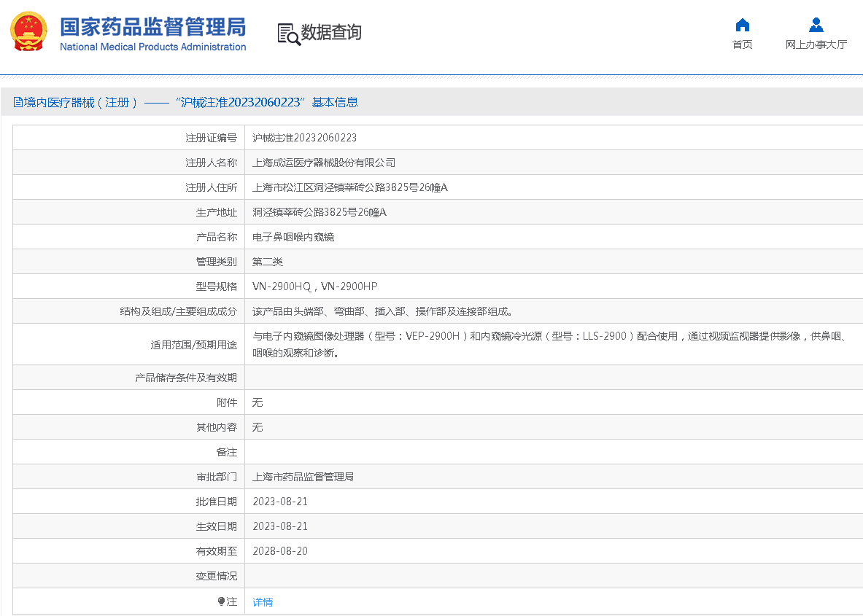Click the online service hall person icon
863x616 pixels.
point(816,26)
